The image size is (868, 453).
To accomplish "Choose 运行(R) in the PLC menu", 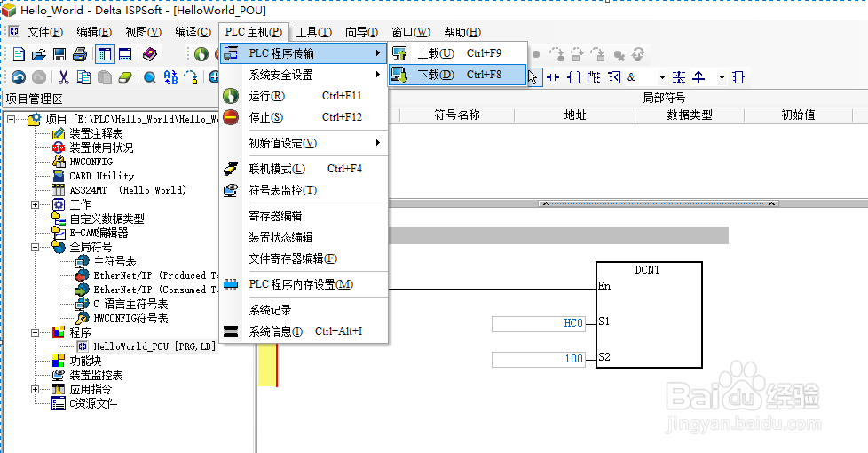I will click(x=304, y=96).
